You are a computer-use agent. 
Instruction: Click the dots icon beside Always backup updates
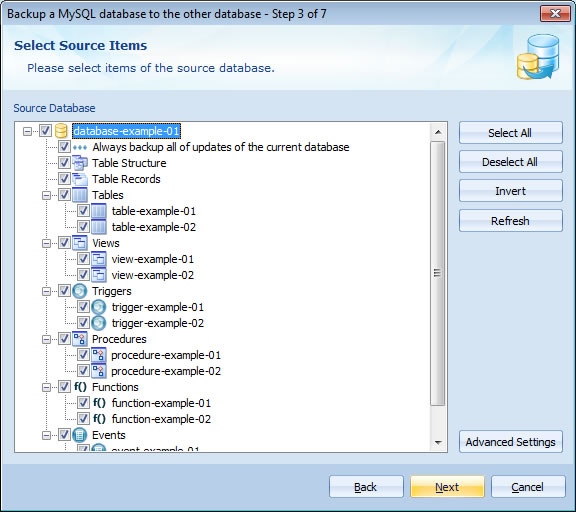pyautogui.click(x=80, y=148)
